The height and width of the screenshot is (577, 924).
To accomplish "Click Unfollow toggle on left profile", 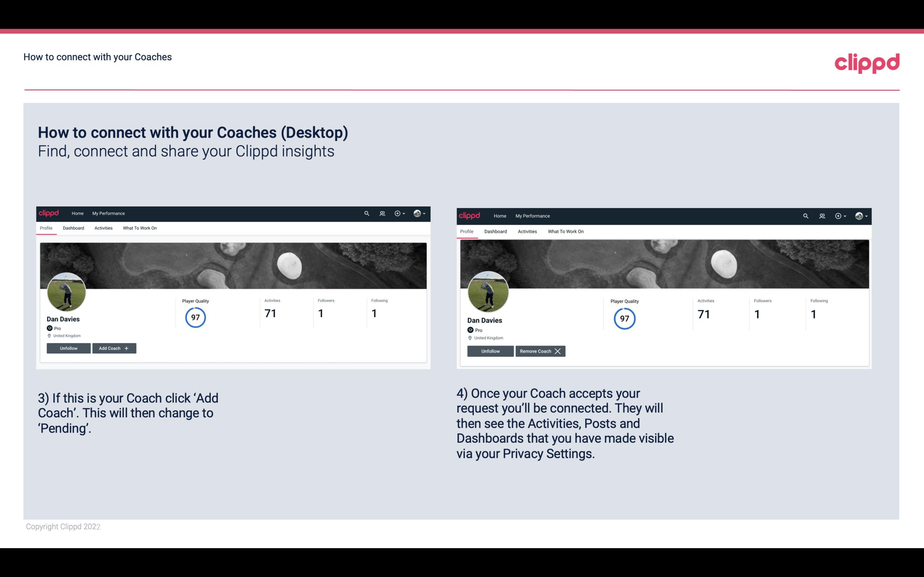I will pyautogui.click(x=68, y=348).
